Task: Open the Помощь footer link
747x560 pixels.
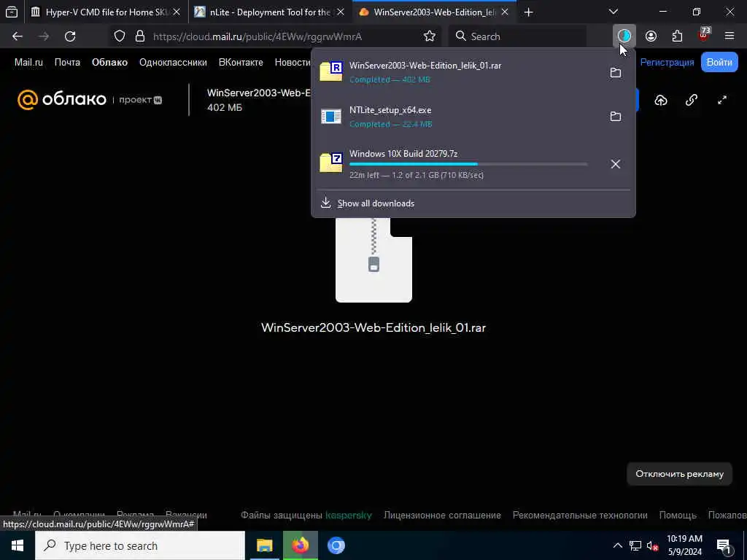Action: point(678,516)
